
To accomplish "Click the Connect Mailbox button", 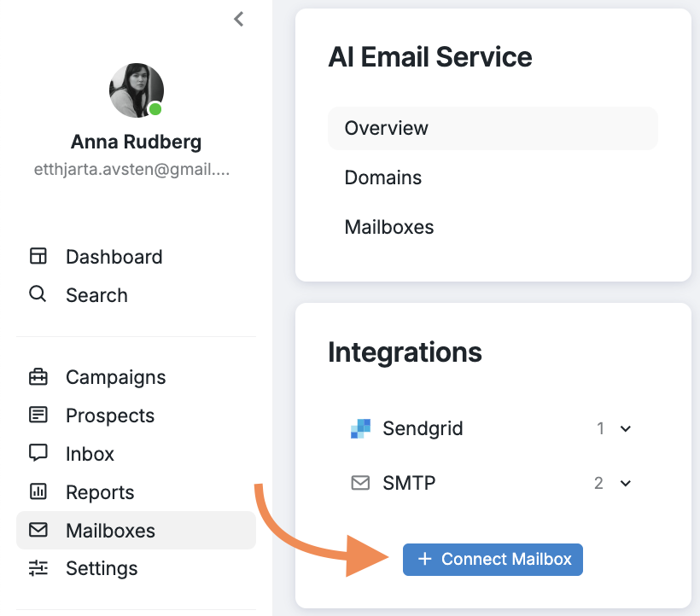I will tap(493, 560).
